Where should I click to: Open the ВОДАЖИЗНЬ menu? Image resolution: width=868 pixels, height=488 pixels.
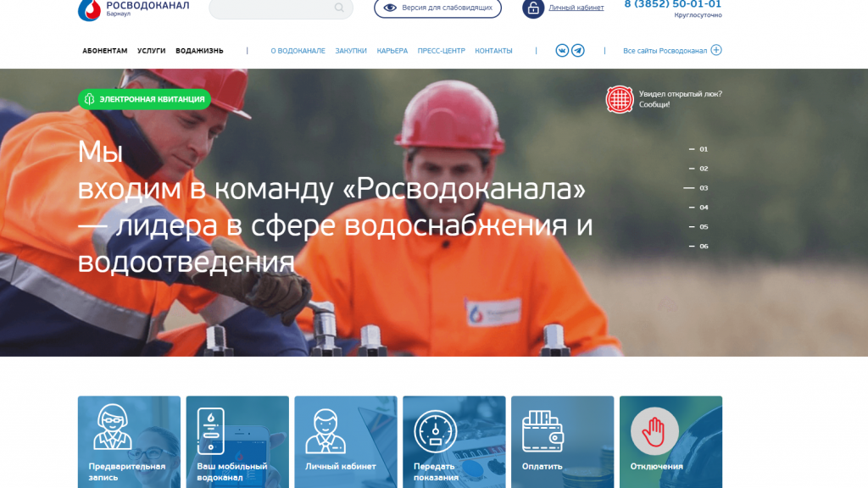click(x=199, y=51)
